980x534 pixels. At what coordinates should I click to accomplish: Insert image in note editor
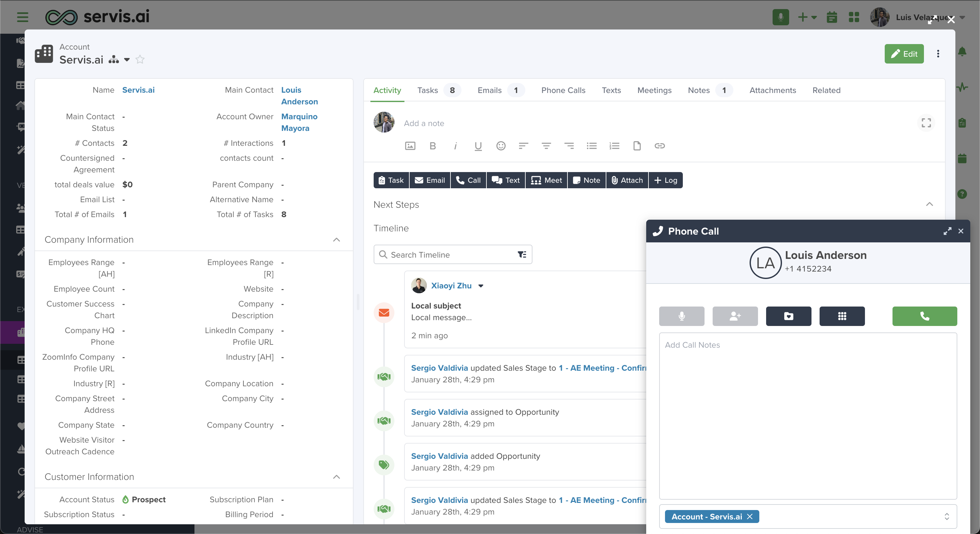(x=410, y=146)
